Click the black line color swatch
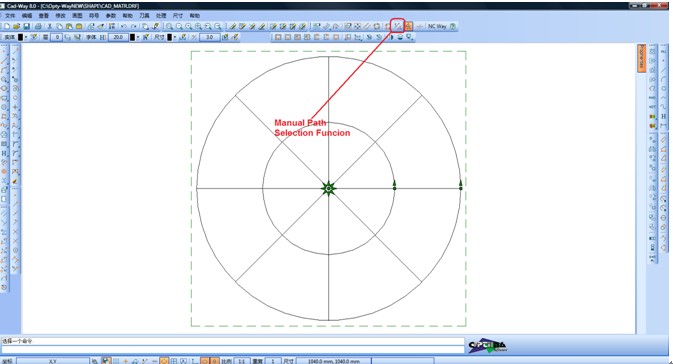Image resolution: width=673 pixels, height=364 pixels. [20, 37]
